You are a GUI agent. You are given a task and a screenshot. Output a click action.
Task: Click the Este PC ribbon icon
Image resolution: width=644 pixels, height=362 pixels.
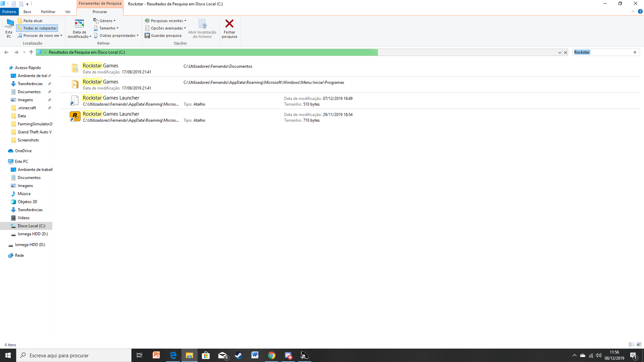click(9, 28)
